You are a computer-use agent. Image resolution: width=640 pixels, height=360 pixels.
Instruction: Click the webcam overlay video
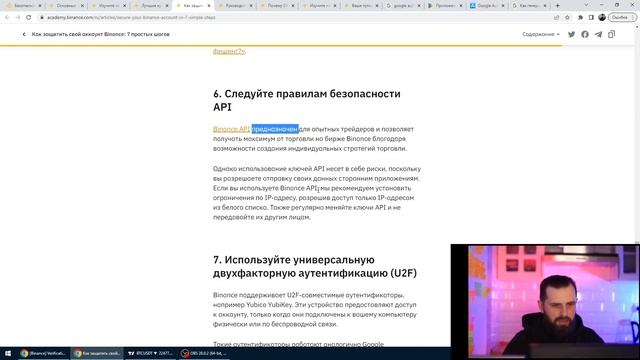(x=545, y=301)
